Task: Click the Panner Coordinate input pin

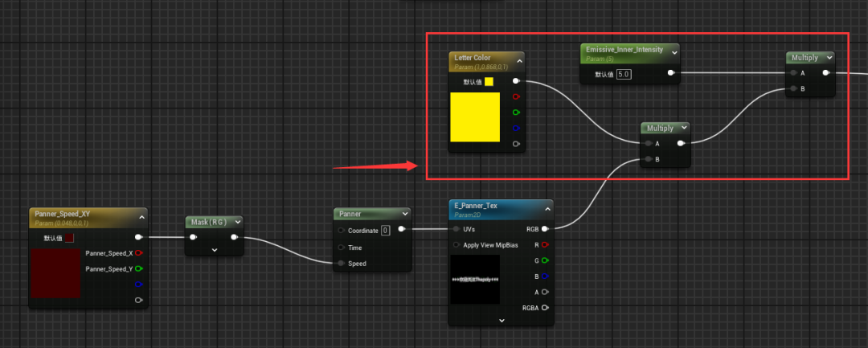Action: [341, 231]
